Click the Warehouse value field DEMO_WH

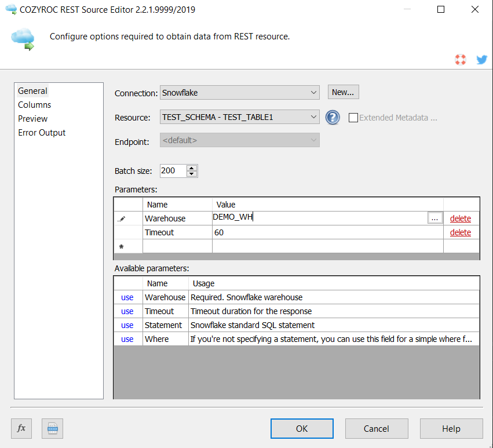[320, 217]
